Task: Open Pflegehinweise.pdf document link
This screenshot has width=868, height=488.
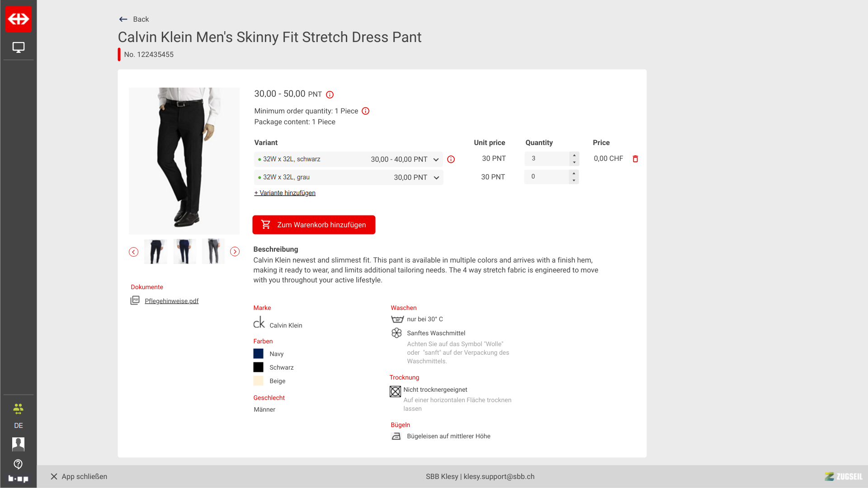Action: (x=171, y=301)
